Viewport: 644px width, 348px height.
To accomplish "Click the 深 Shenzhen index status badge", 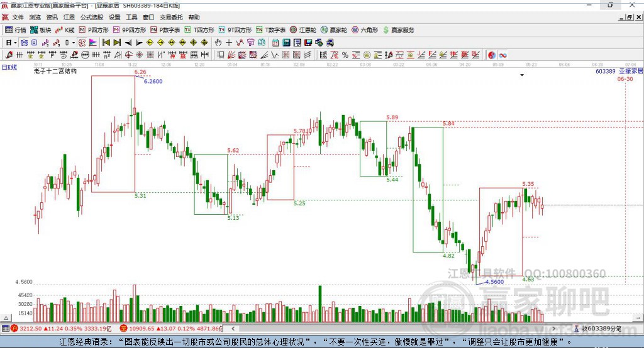I will 124,329.
